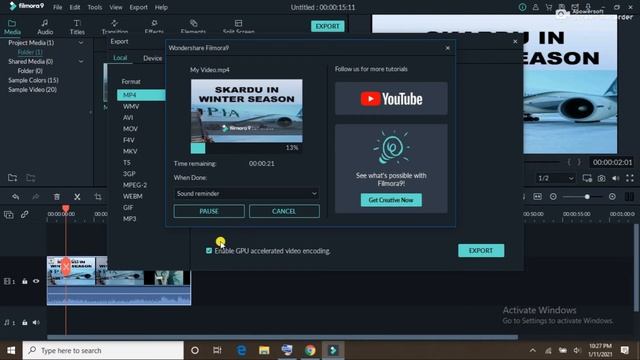
Task: Mute audio track 1 speaker
Action: click(x=36, y=322)
